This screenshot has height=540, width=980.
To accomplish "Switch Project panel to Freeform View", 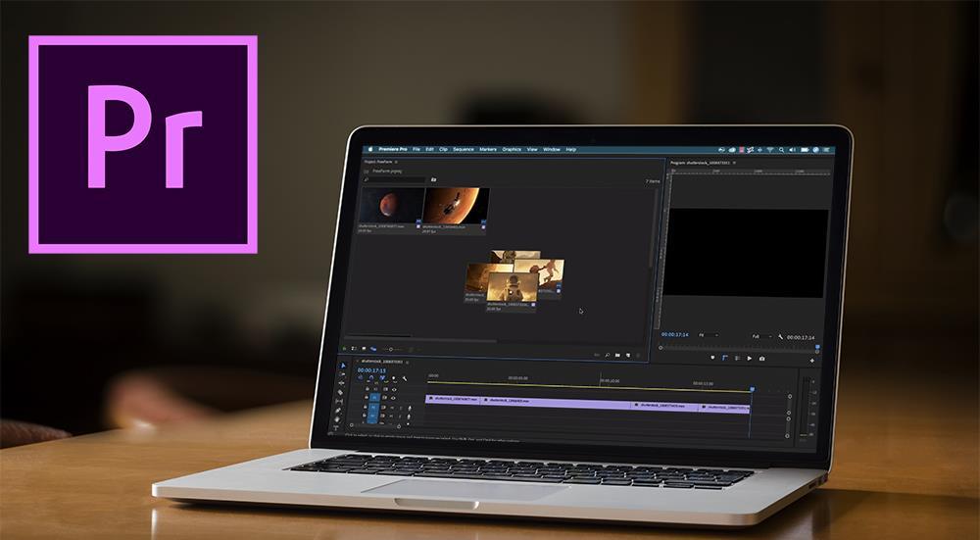I will 373,349.
